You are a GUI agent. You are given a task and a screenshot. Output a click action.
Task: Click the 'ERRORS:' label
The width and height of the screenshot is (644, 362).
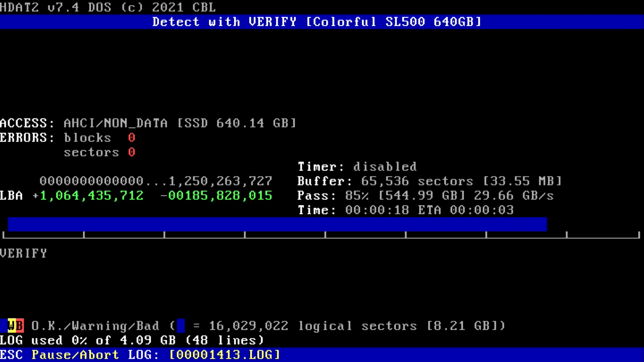28,138
